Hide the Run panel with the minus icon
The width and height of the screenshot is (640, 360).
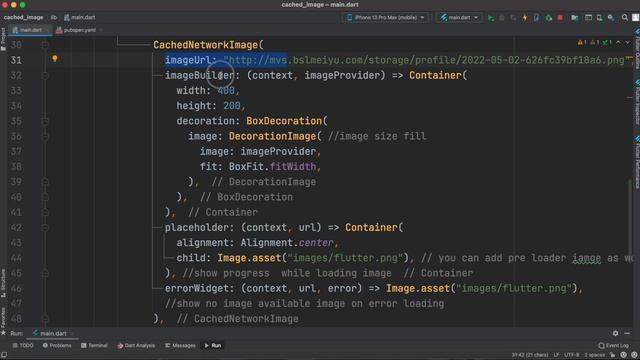(627, 333)
